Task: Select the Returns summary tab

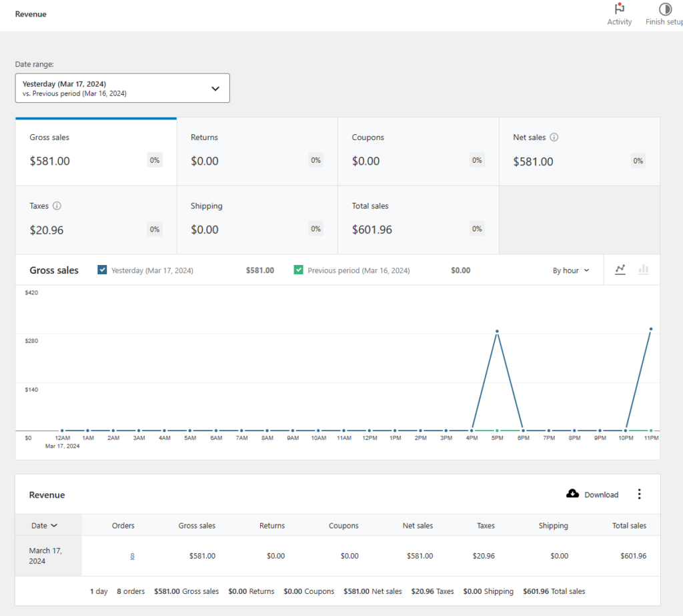Action: (x=257, y=151)
